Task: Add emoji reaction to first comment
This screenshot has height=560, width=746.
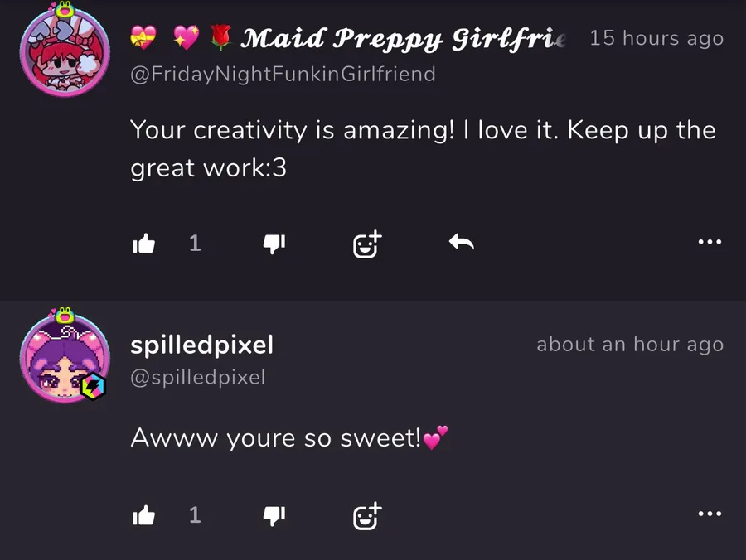Action: (x=367, y=244)
